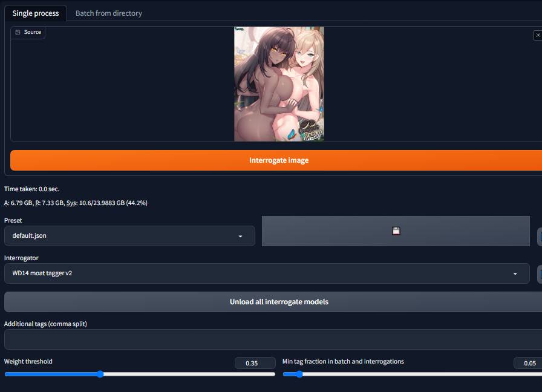542x392 pixels.
Task: Click the Source label image icon
Action: [18, 32]
